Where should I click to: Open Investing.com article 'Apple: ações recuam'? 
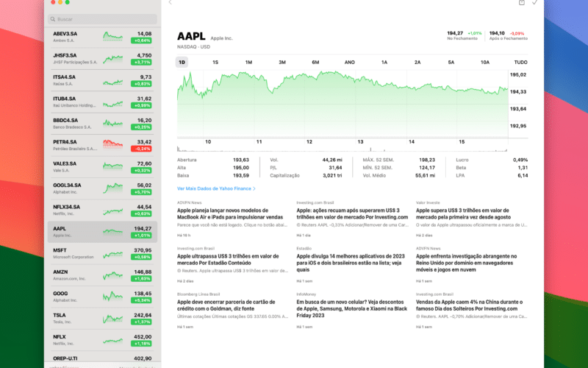coord(352,219)
